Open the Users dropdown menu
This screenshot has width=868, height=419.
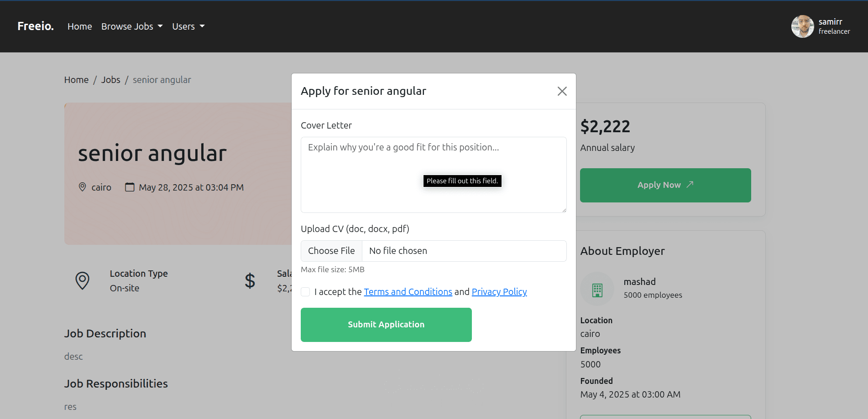188,26
